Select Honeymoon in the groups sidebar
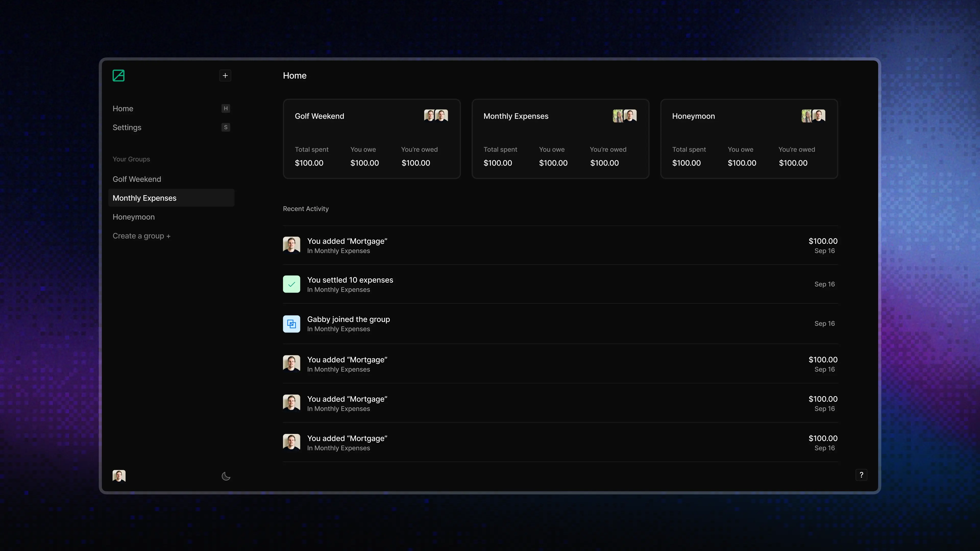 point(133,217)
